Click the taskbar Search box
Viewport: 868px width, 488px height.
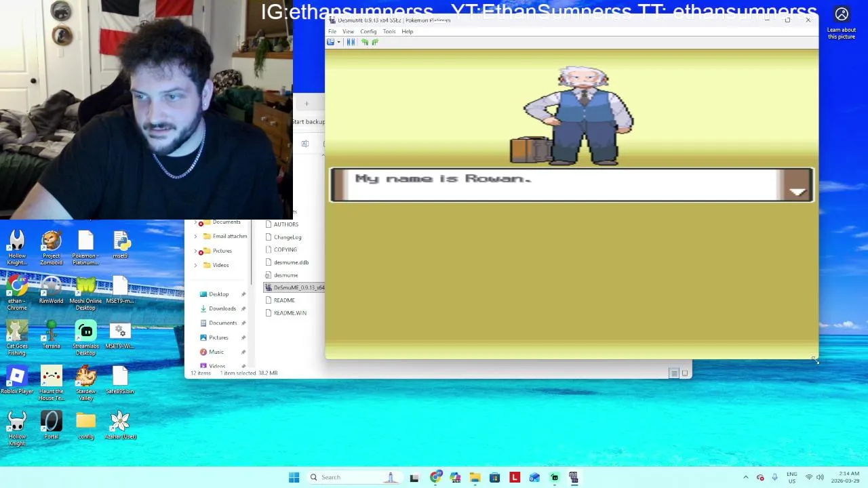(354, 477)
